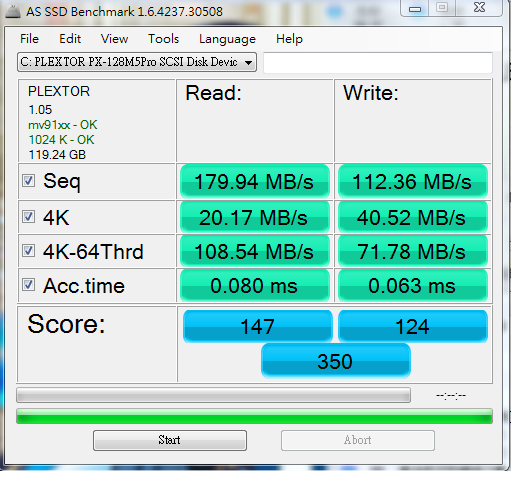This screenshot has height=478, width=520.
Task: Click the green overall progress bar
Action: tap(254, 416)
